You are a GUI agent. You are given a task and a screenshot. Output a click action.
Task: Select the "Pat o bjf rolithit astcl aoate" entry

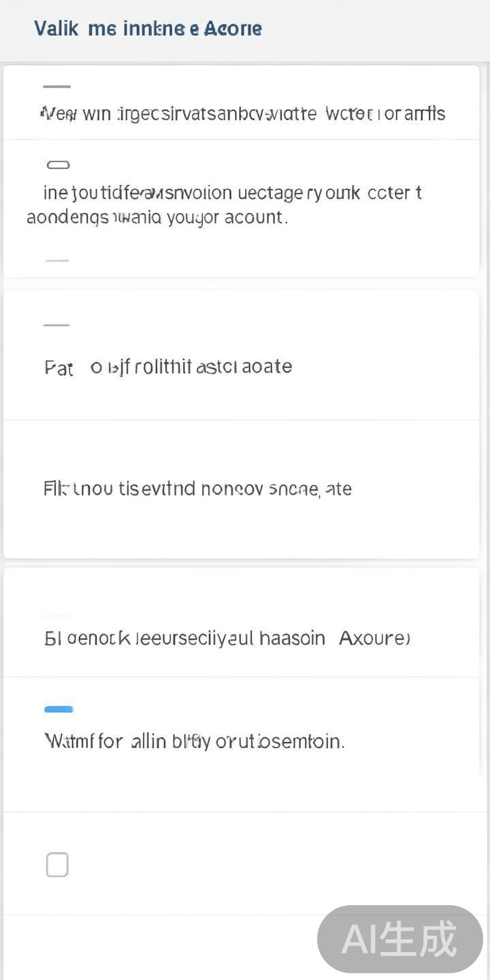[168, 367]
